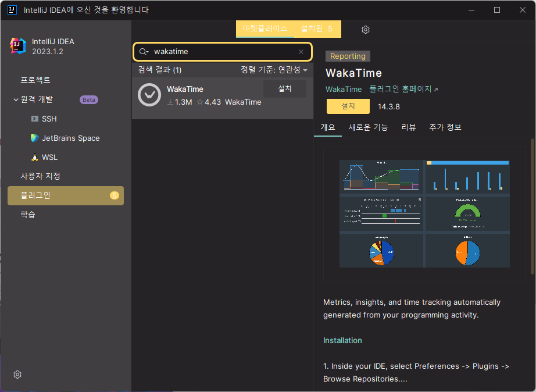Click the Beta badge next to 원격 개발
The image size is (536, 392).
[89, 100]
